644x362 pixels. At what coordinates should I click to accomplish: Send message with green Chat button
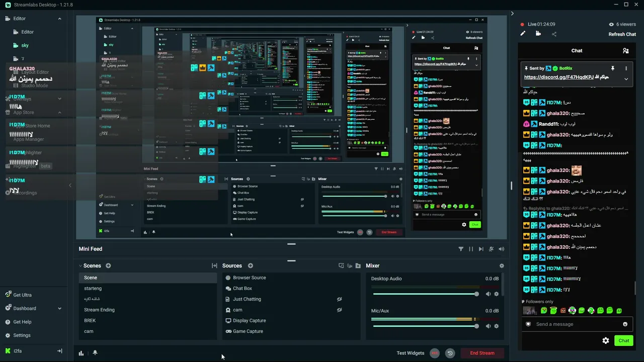click(624, 340)
